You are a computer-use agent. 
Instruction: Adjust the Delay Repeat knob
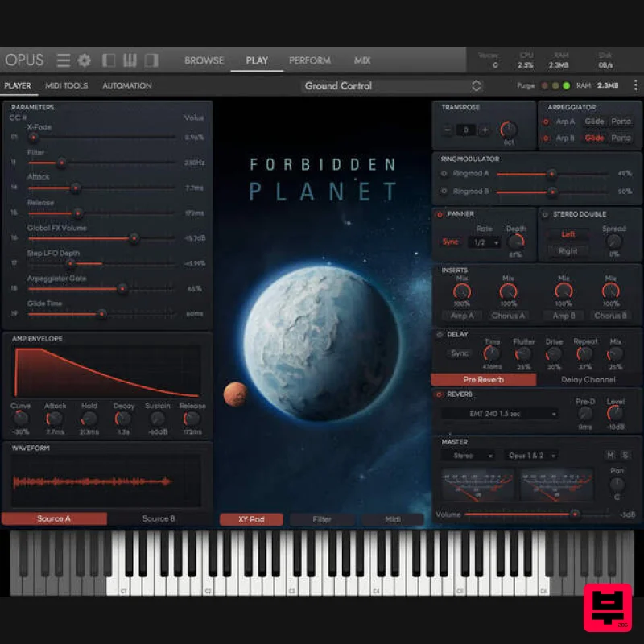coord(584,353)
